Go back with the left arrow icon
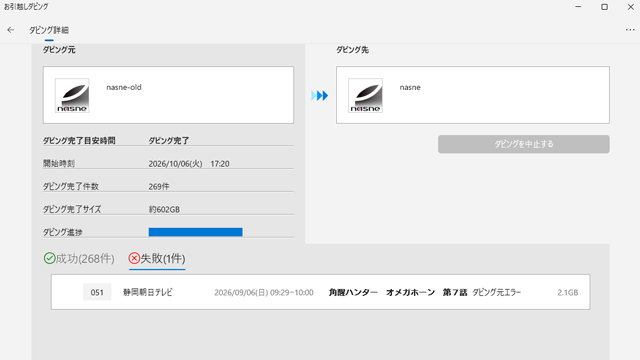The image size is (640, 360). click(x=11, y=30)
